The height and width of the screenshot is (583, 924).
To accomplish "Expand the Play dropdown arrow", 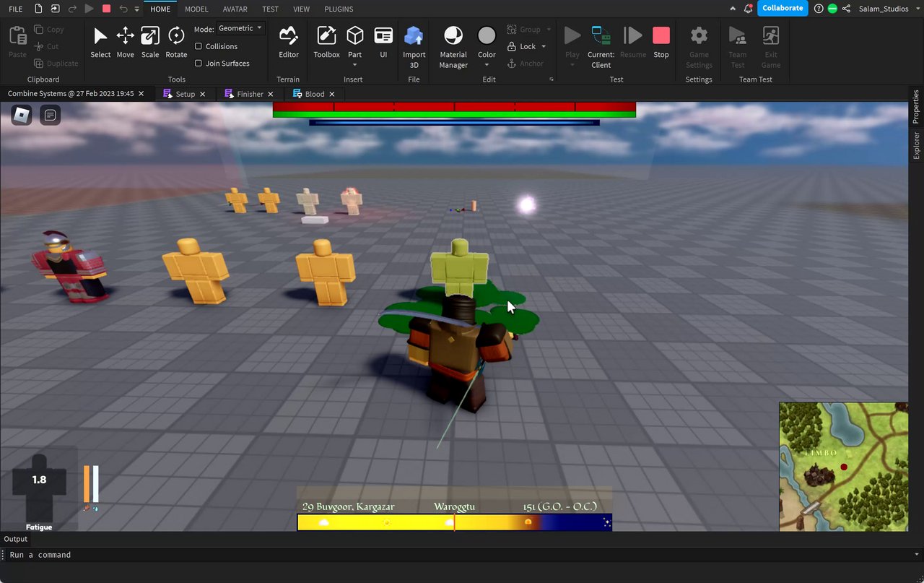I will (572, 65).
